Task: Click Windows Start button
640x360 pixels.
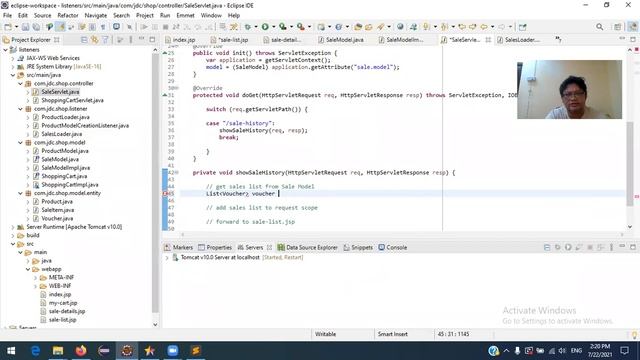Action: pos(11,351)
